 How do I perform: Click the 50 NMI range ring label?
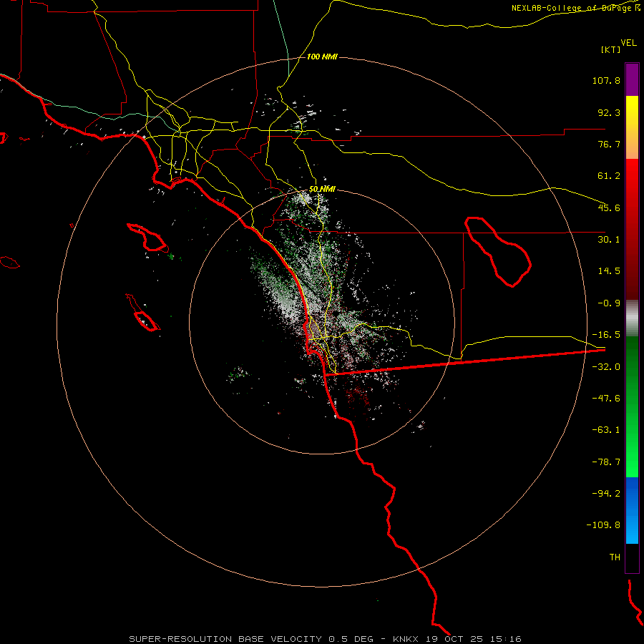point(322,190)
